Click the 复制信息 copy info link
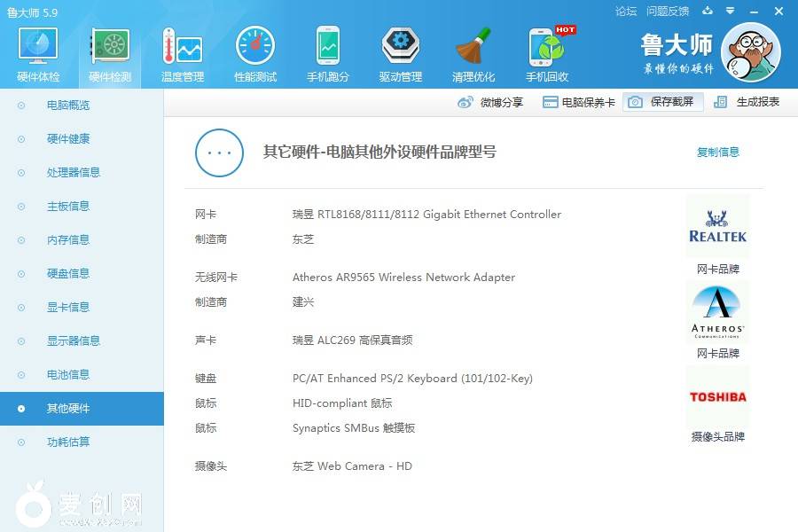Screen dimensions: 798x532 pos(717,153)
